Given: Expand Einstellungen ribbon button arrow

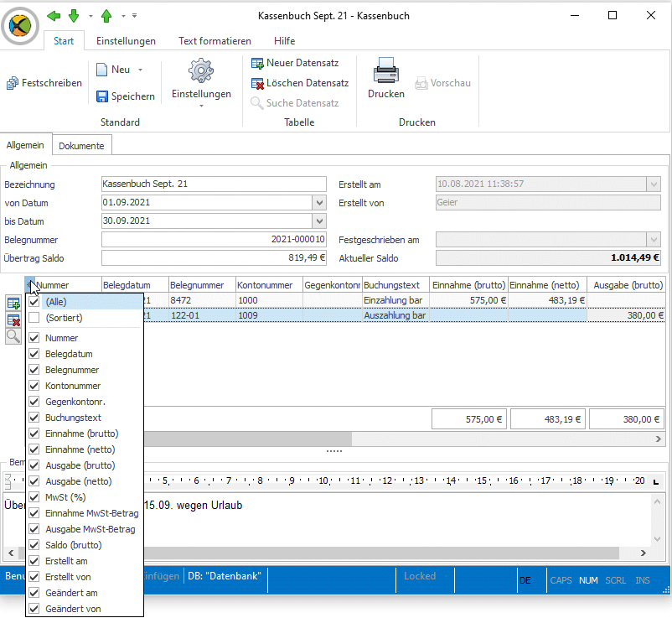Looking at the screenshot, I should click(x=201, y=106).
